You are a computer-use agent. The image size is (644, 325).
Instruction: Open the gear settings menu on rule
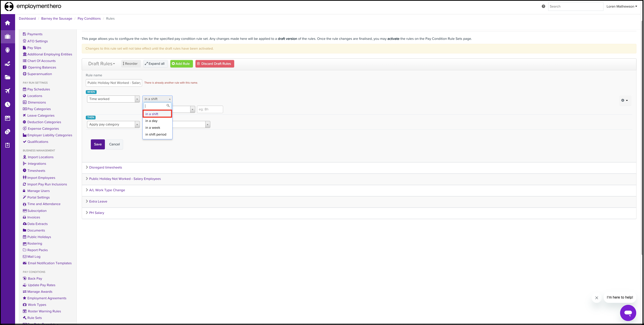[624, 100]
